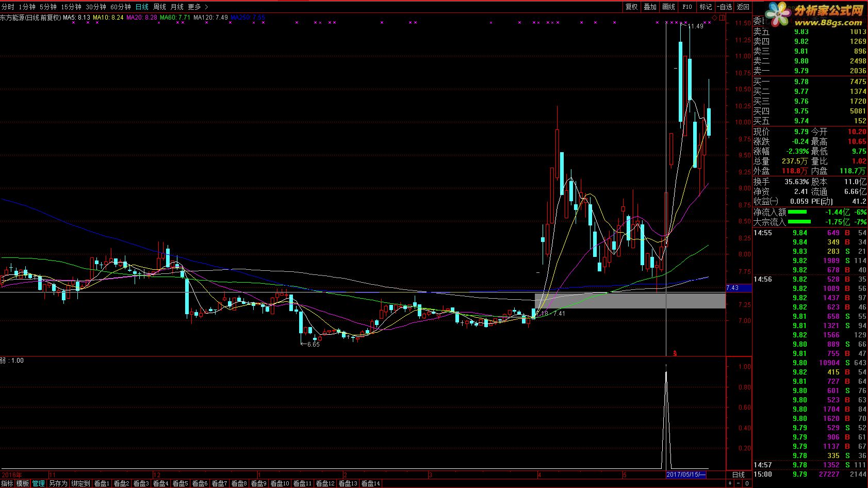Click the 买一 bid price 9.78
The image size is (868, 488).
(801, 82)
